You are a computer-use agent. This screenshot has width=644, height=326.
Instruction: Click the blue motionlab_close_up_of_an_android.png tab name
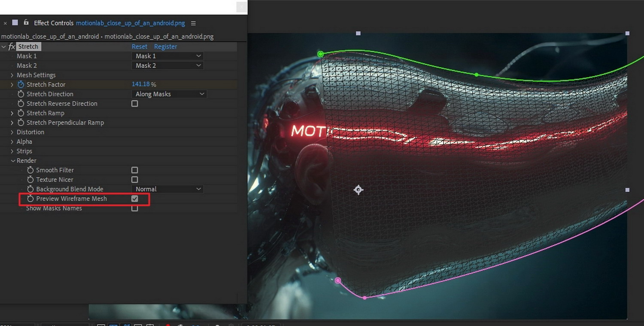131,23
